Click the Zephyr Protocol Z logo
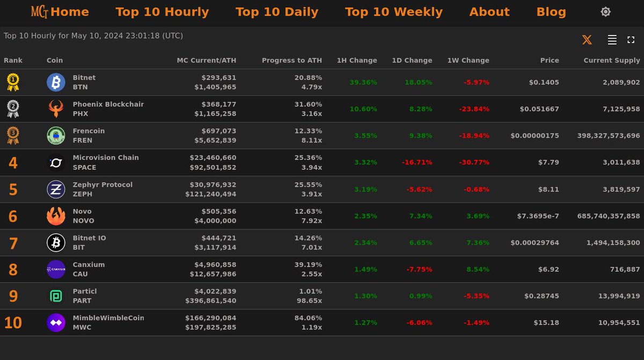The image size is (644, 360). (x=56, y=189)
